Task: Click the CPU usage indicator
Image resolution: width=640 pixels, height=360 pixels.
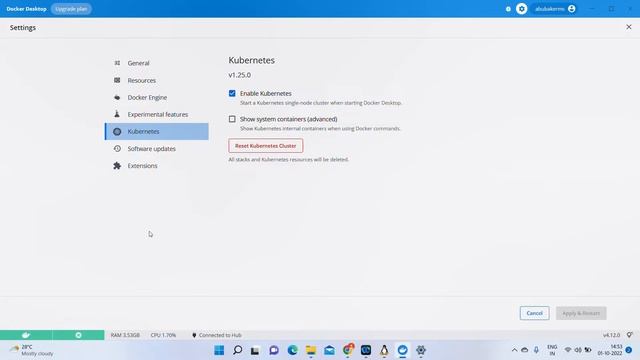Action: [163, 335]
